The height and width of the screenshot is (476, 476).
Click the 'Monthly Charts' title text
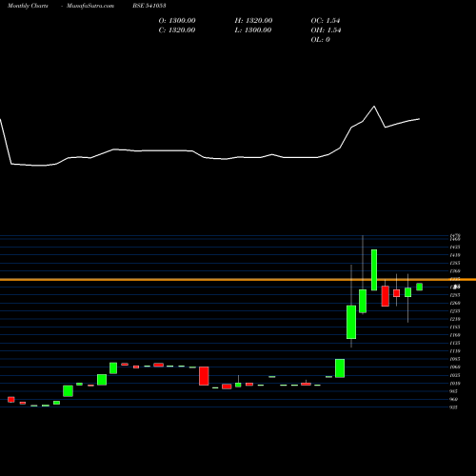click(28, 6)
